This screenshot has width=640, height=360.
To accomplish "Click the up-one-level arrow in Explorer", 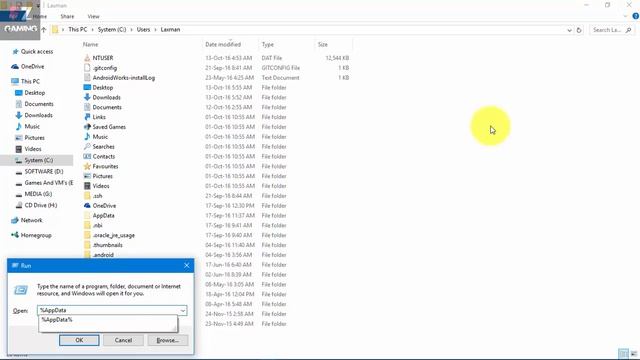I will pos(44,30).
